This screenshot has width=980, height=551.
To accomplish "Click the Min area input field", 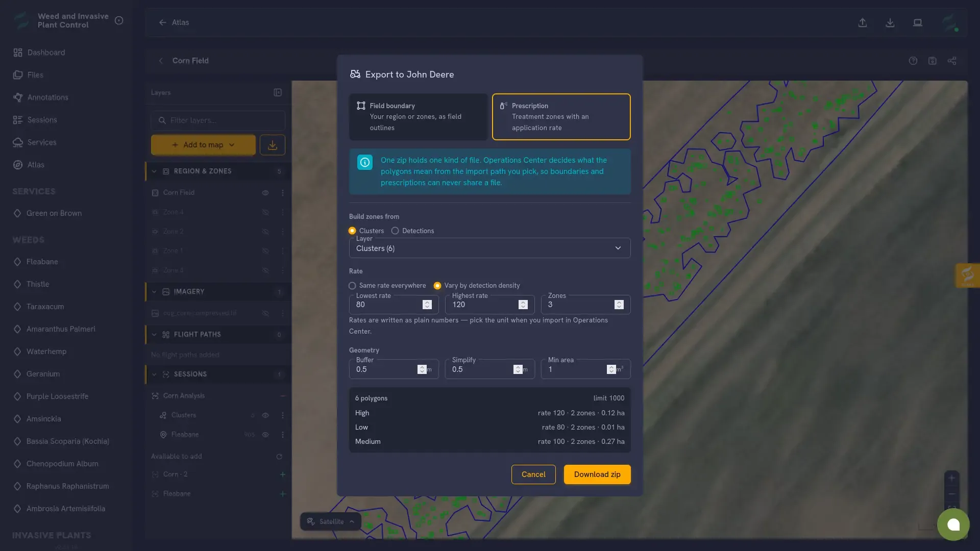I will [586, 369].
